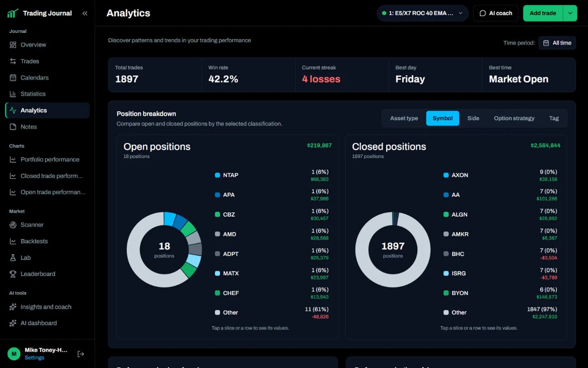Viewport: 588px width, 368px height.
Task: Select the ISRG closed position row
Action: point(500,273)
